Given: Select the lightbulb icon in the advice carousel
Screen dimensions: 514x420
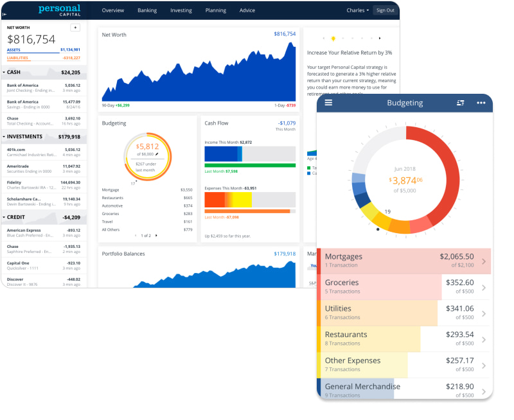Looking at the screenshot, I should pos(333,39).
